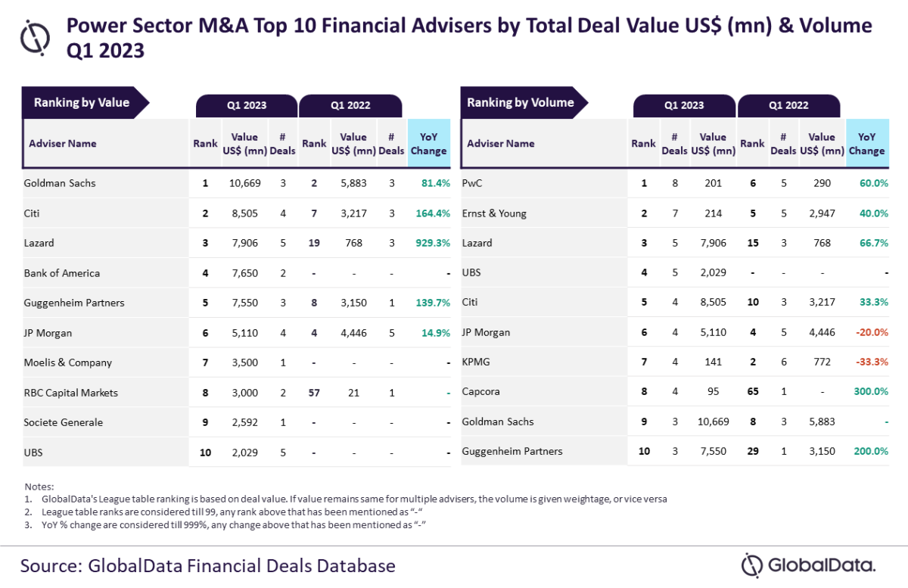Select Bank of America adviser name
908x588 pixels.
[62, 273]
